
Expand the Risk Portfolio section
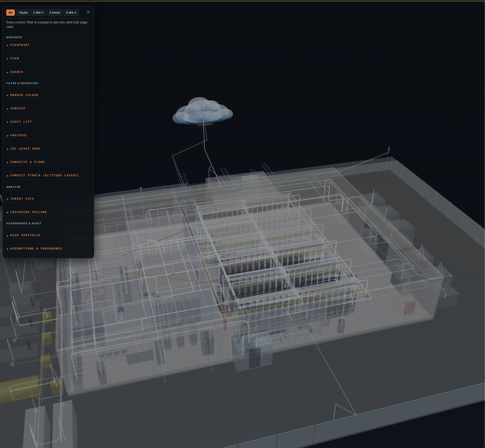click(x=48, y=235)
